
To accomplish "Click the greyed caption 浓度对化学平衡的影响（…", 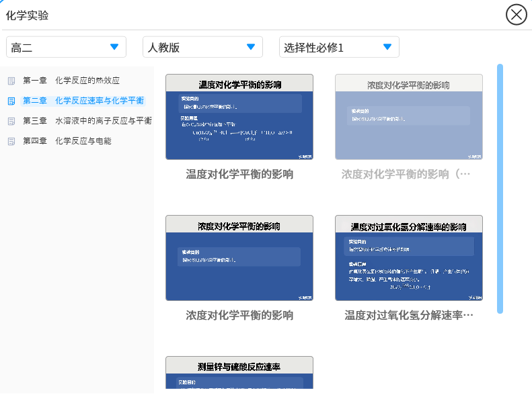I will [x=406, y=174].
